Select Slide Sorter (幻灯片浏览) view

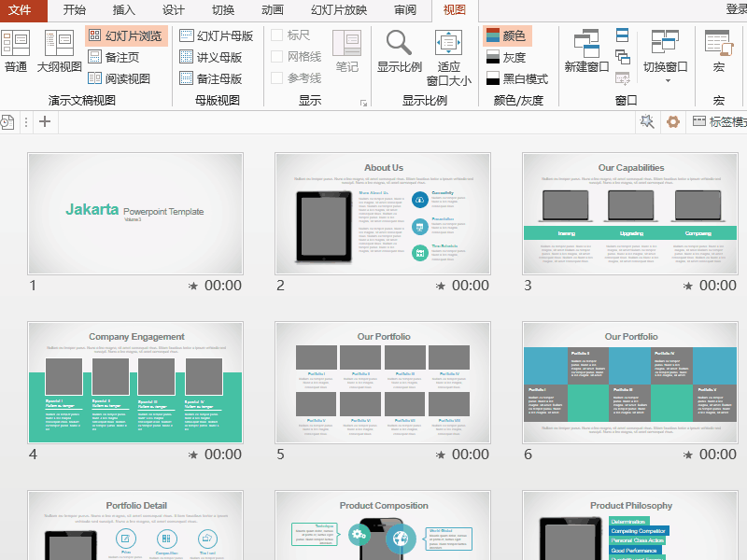(126, 35)
